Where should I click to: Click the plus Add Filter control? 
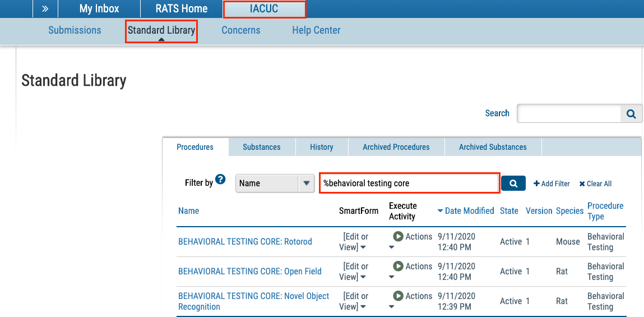click(552, 184)
